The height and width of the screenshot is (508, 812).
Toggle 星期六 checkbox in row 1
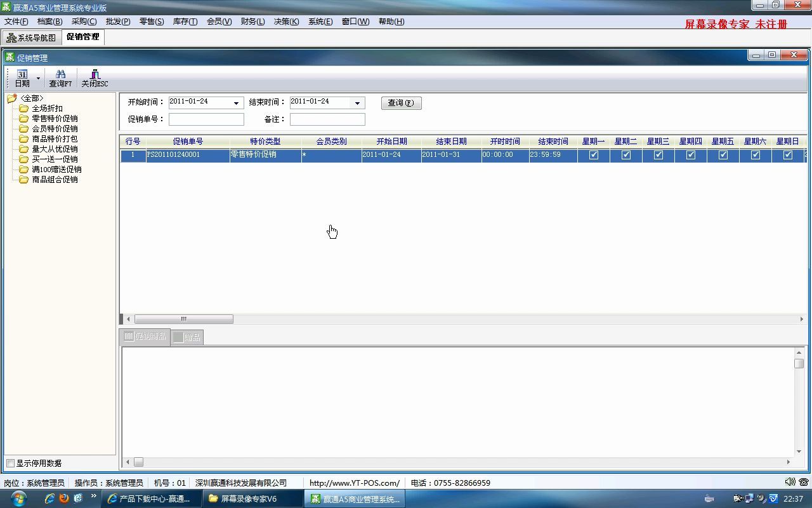click(x=756, y=155)
